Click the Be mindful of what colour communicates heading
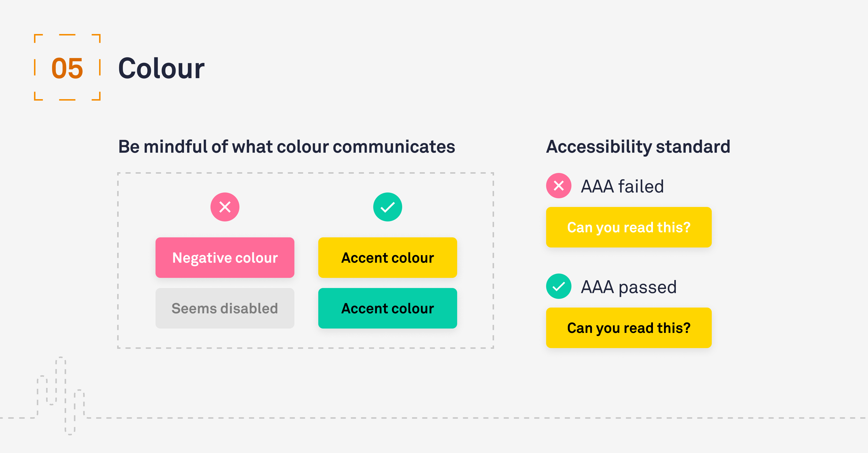 tap(286, 147)
